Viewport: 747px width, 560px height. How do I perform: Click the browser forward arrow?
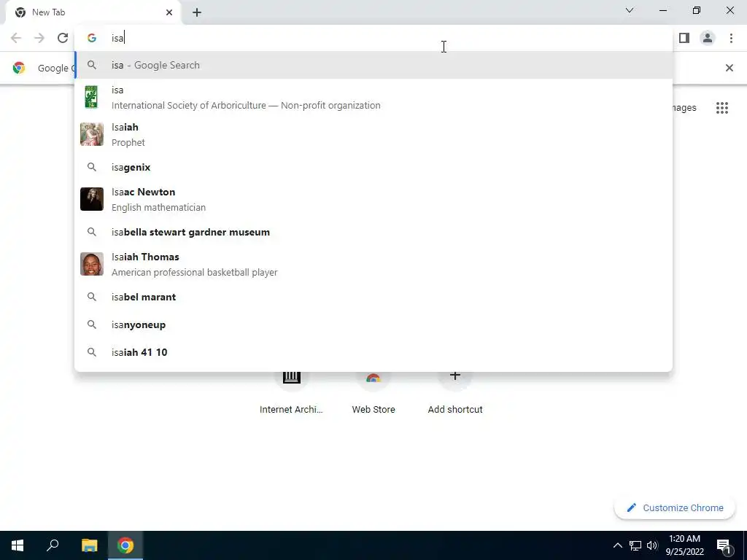pyautogui.click(x=39, y=38)
